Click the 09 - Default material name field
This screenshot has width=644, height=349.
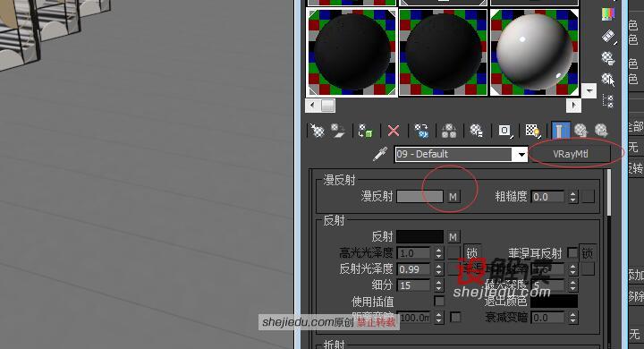(454, 154)
